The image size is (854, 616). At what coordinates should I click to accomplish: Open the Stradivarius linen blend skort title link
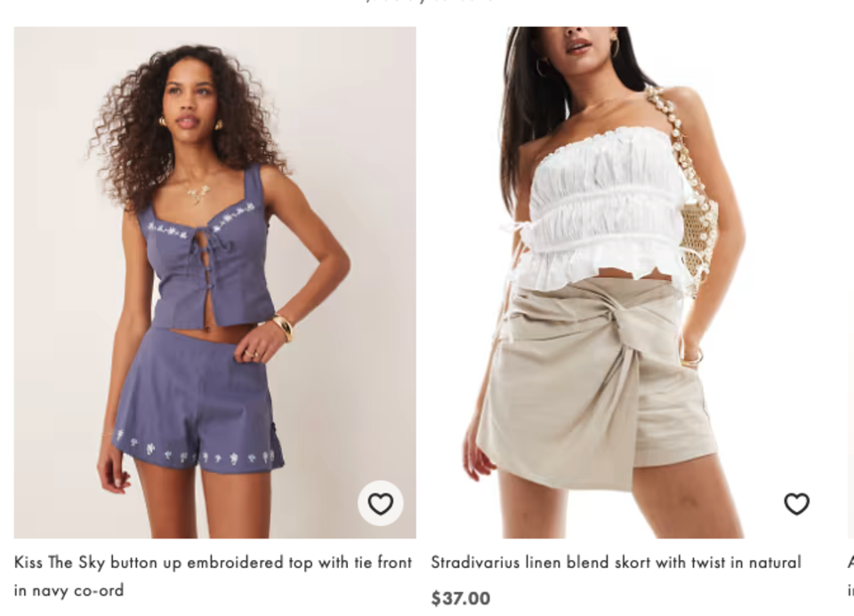tap(616, 562)
